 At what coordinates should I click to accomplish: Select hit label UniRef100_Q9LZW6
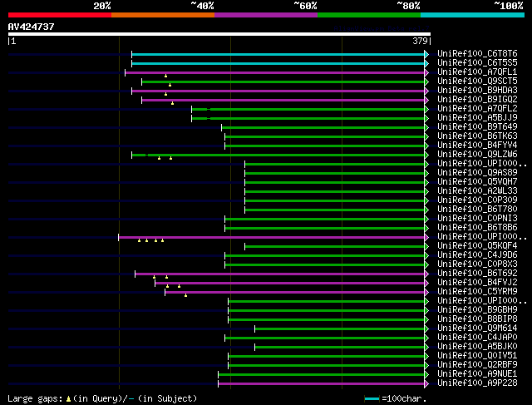click(x=477, y=155)
